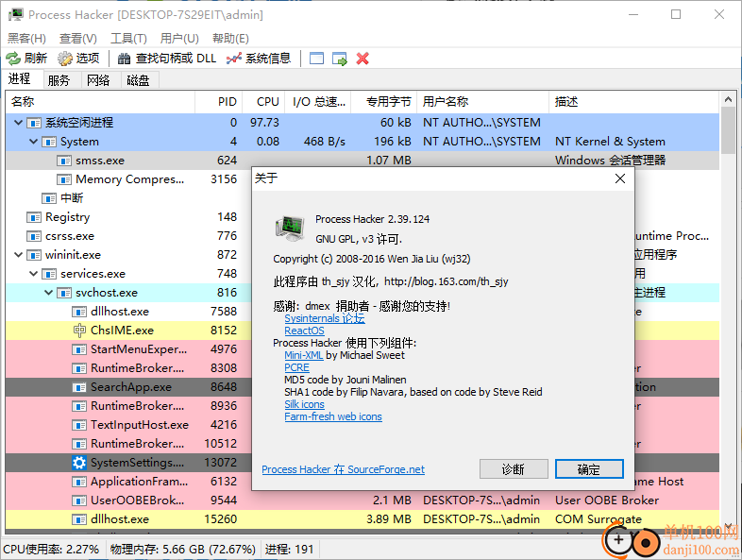The height and width of the screenshot is (560, 742).
Task: Open the Sysinternals 论坛 link
Action: pos(325,318)
